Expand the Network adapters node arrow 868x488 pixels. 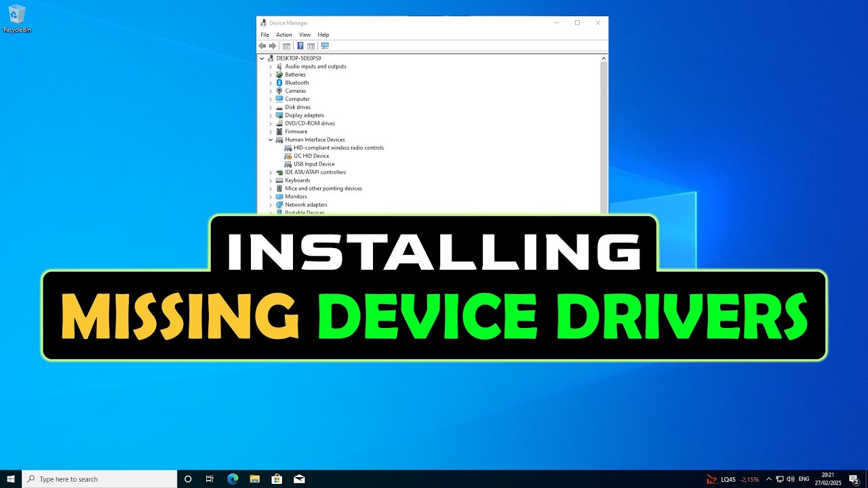pyautogui.click(x=271, y=205)
